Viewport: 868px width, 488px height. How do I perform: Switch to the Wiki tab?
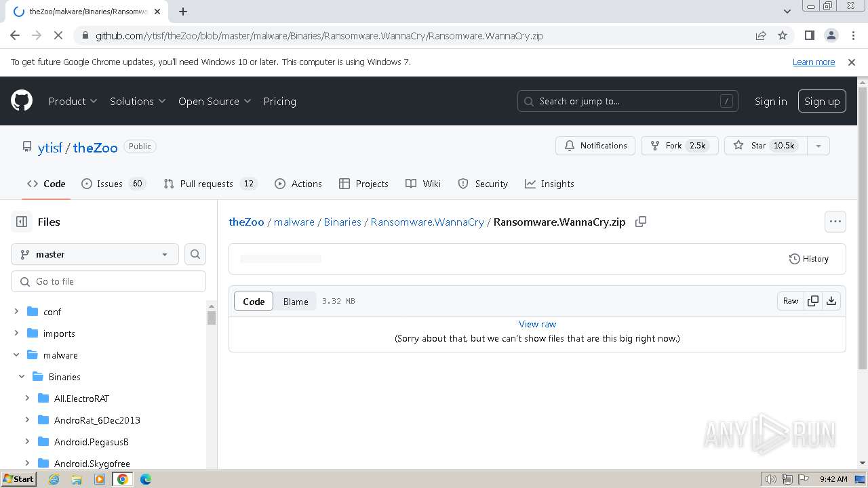point(423,184)
